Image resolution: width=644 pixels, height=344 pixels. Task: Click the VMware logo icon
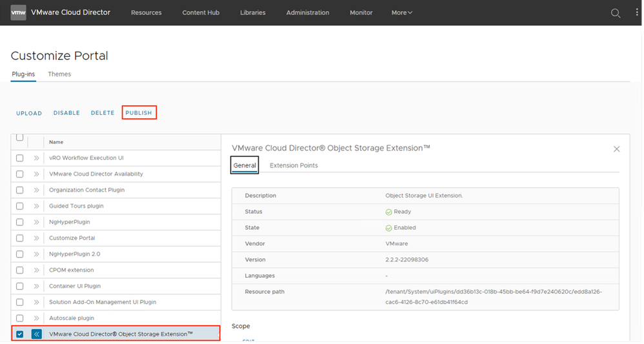click(x=18, y=12)
